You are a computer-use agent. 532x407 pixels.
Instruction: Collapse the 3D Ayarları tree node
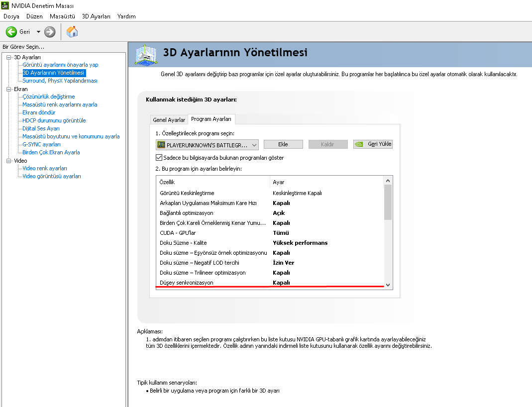[x=9, y=57]
